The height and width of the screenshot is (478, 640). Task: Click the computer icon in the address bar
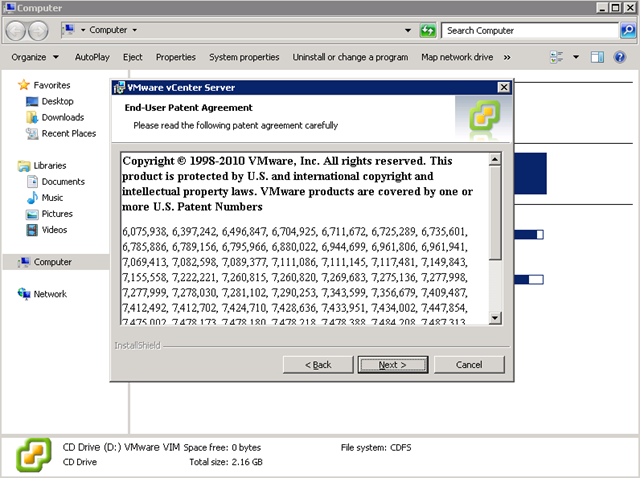[69, 30]
